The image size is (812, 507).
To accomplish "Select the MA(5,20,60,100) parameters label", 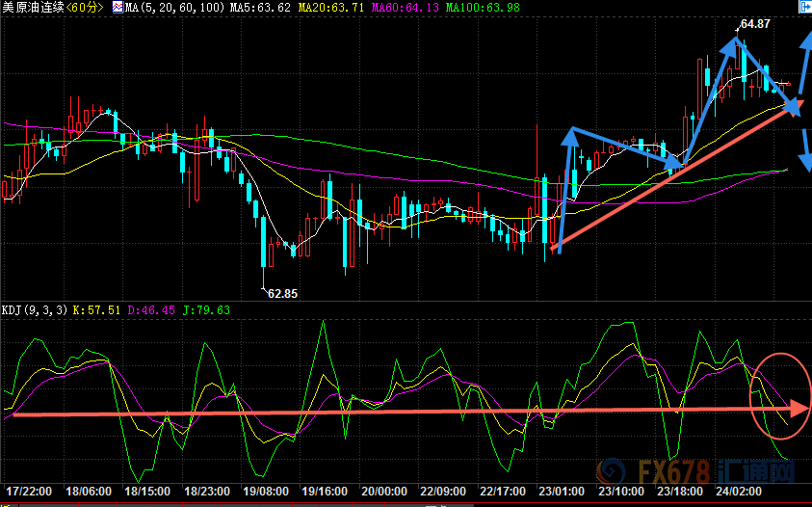I will [x=175, y=8].
